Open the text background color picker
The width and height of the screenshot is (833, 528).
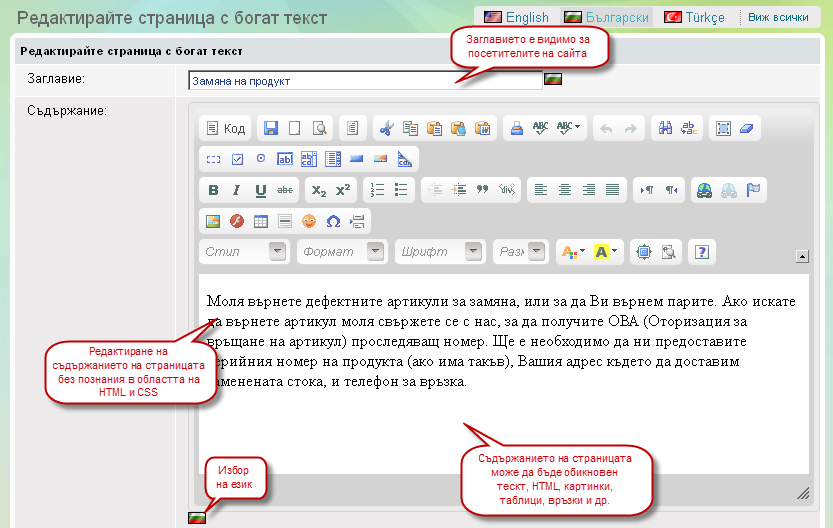pos(606,252)
